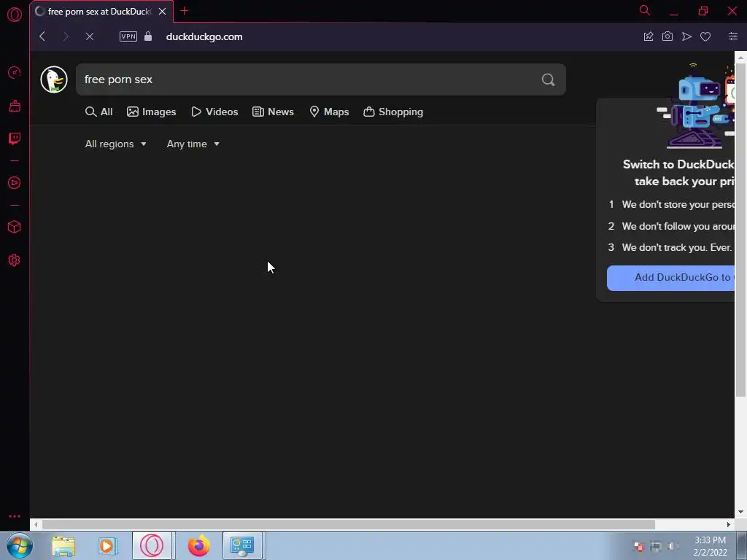
Task: Open the Player icon in sidebar
Action: coord(15,183)
